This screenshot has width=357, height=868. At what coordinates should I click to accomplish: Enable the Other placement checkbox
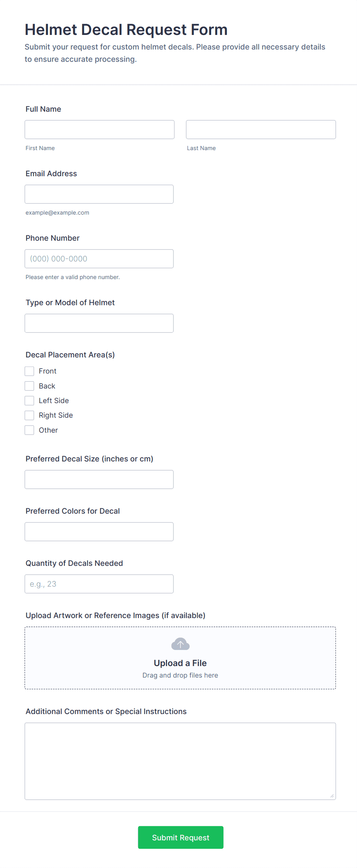tap(29, 430)
